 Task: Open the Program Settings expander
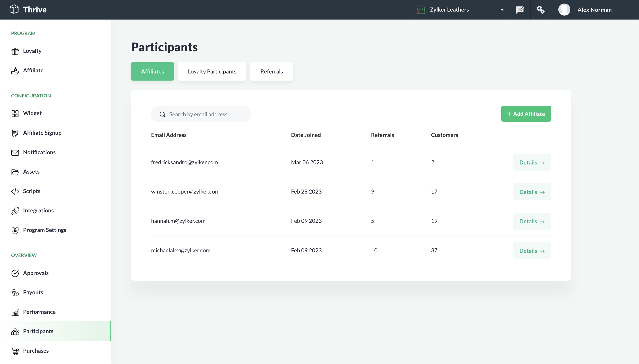click(44, 230)
